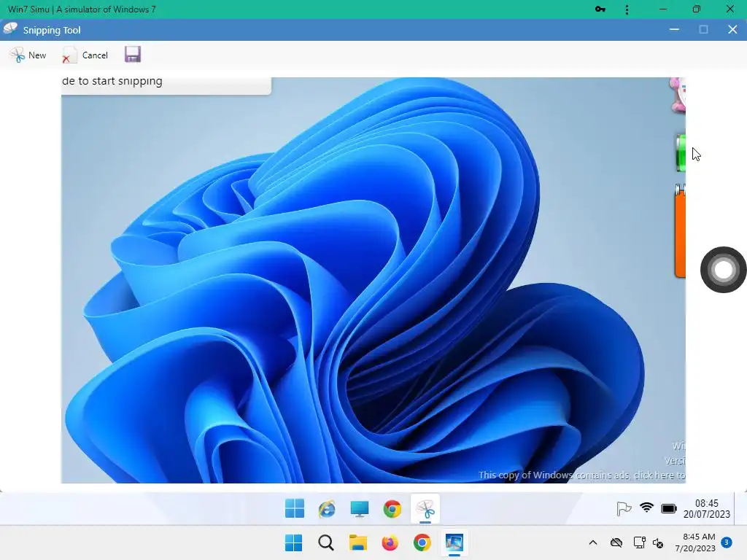This screenshot has height=560, width=747.
Task: Restore down the Win7 Simu window
Action: [697, 9]
